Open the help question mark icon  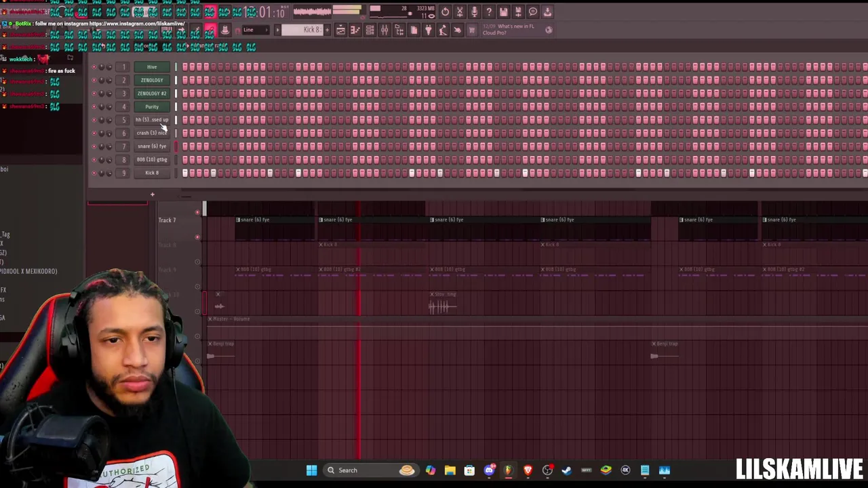(x=489, y=12)
